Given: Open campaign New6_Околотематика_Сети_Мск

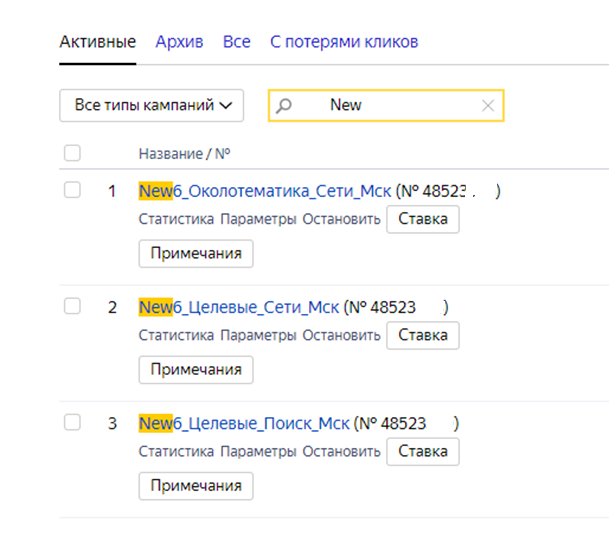Looking at the screenshot, I should point(265,191).
